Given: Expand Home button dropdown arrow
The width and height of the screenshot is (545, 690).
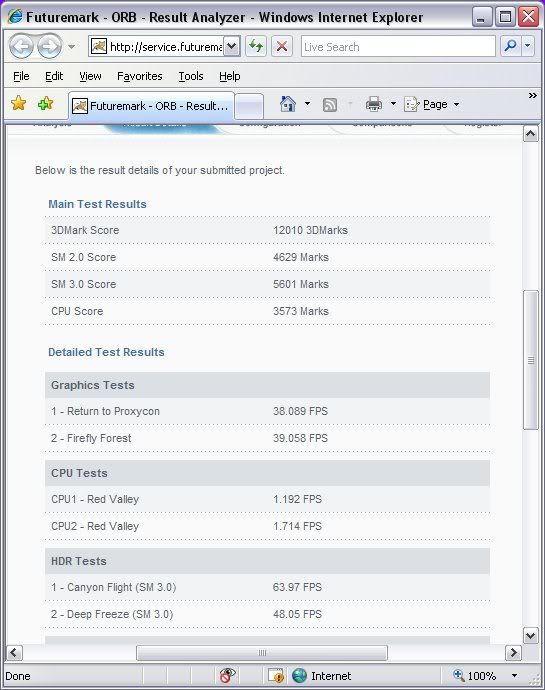Looking at the screenshot, I should click(307, 104).
